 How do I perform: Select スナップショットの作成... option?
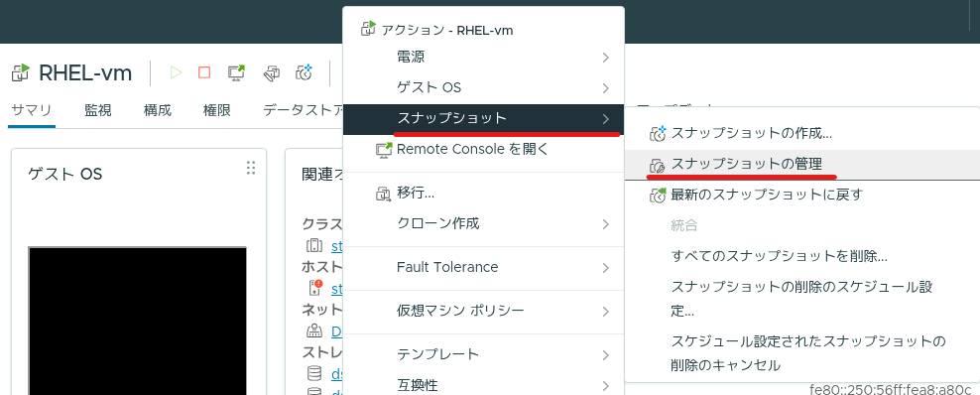802,133
